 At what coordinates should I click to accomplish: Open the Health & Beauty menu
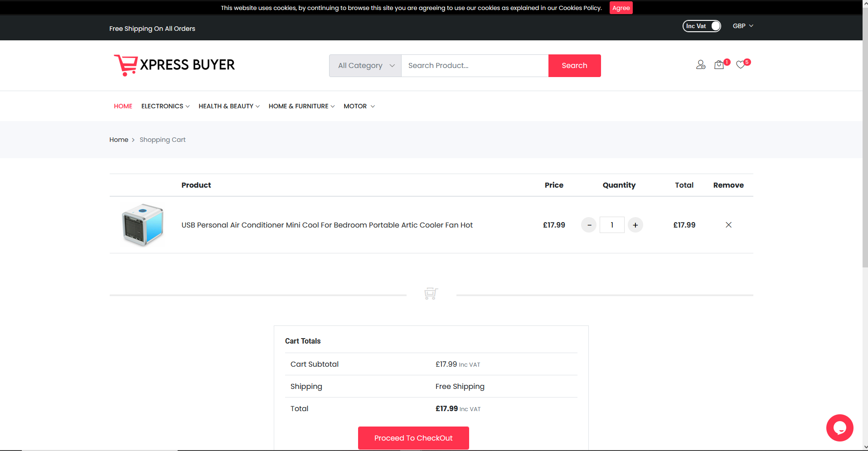pos(229,106)
